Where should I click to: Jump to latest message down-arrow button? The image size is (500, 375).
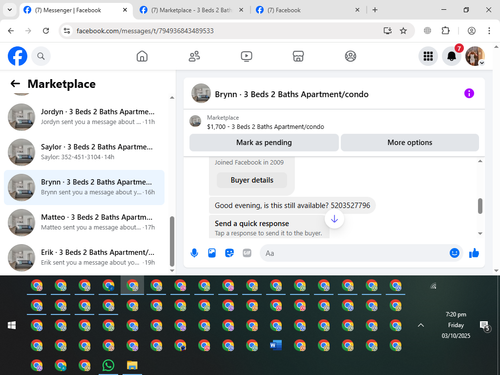tap(334, 219)
